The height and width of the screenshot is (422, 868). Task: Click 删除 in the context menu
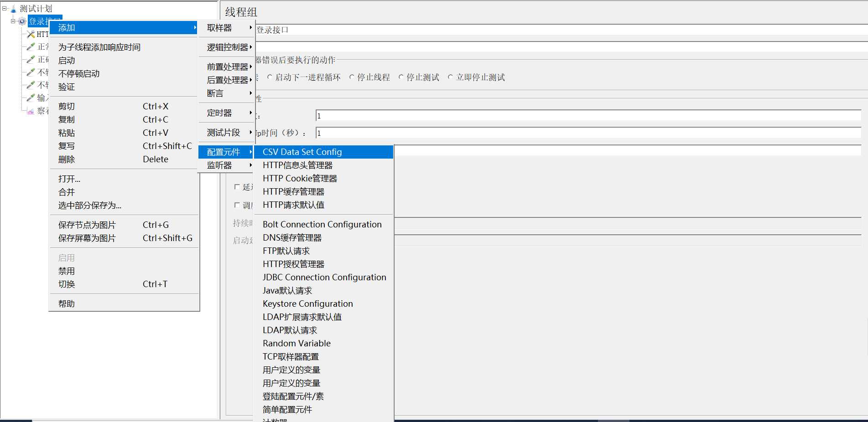(124, 159)
